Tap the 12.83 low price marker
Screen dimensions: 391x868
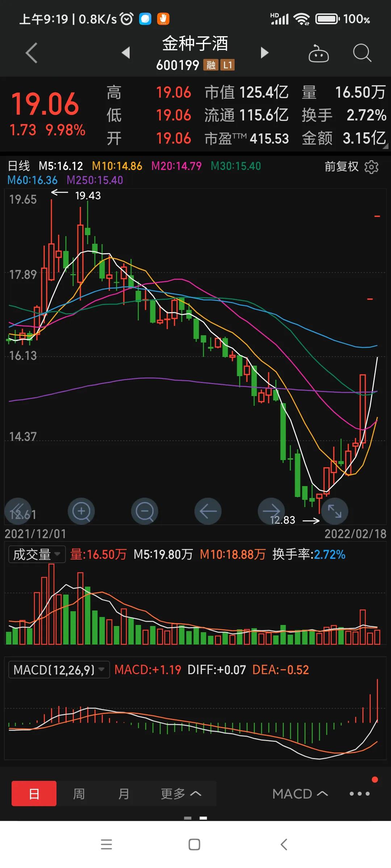(282, 520)
